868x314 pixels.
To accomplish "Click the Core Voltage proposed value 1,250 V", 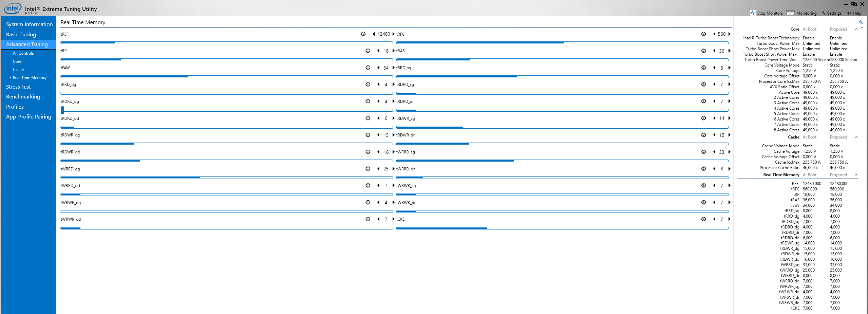I will click(x=836, y=71).
